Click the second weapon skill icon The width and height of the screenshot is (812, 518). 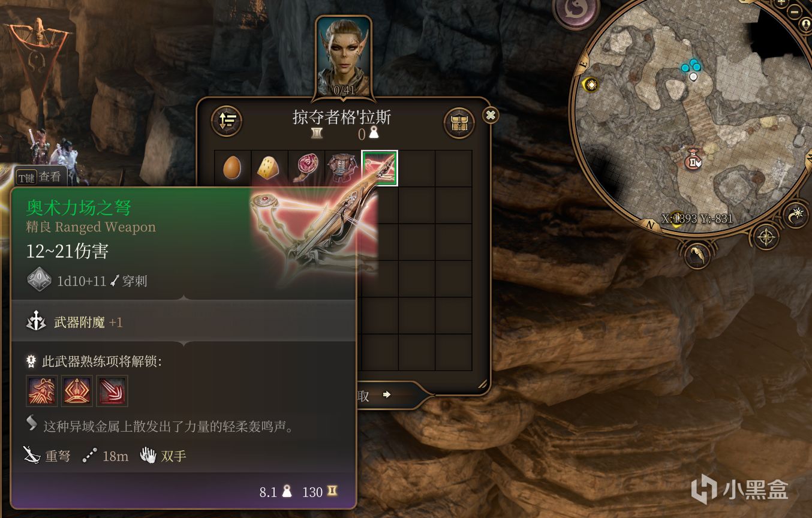point(77,391)
